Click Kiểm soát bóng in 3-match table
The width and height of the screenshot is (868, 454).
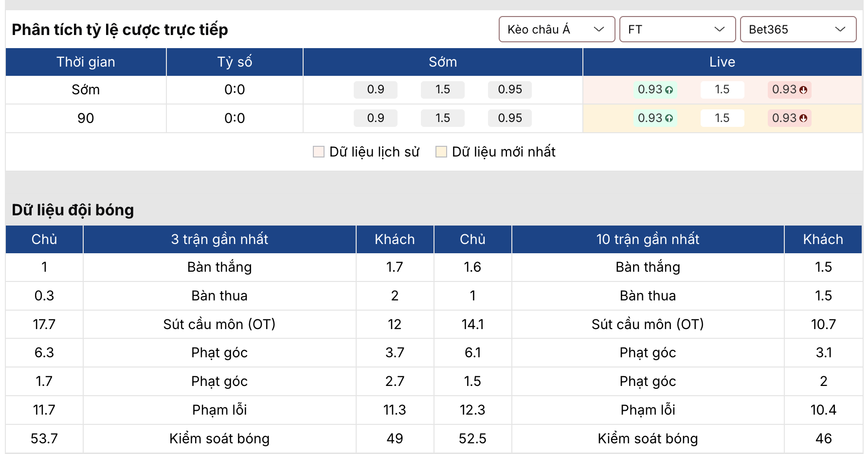[x=219, y=438]
